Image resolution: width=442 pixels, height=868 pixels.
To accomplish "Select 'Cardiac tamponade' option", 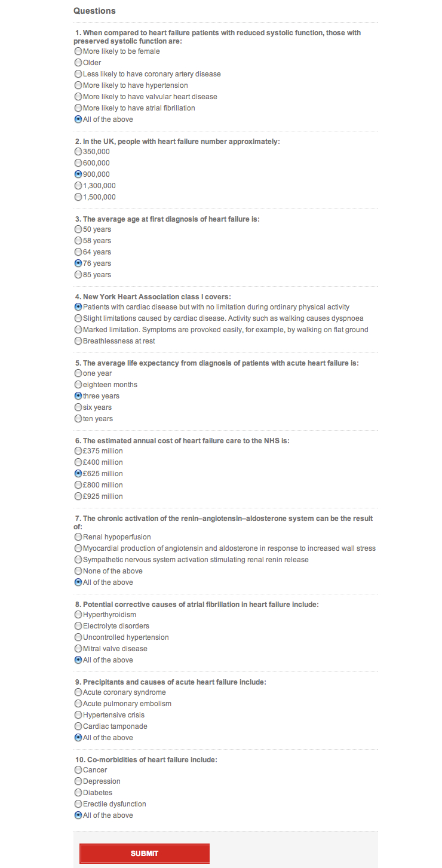I will (78, 726).
